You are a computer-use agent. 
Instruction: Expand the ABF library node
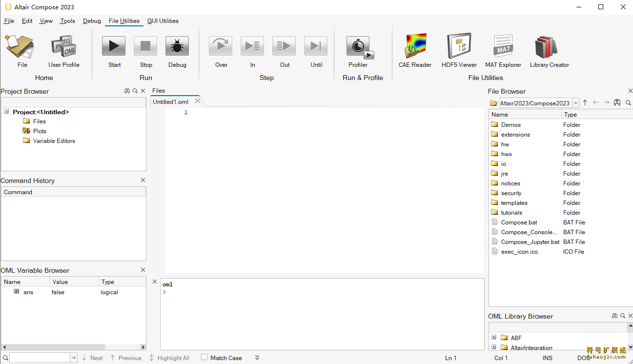click(494, 337)
